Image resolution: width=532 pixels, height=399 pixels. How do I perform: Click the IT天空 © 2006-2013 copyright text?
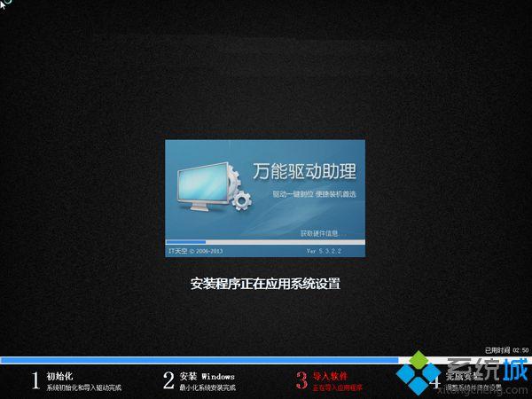pyautogui.click(x=196, y=251)
